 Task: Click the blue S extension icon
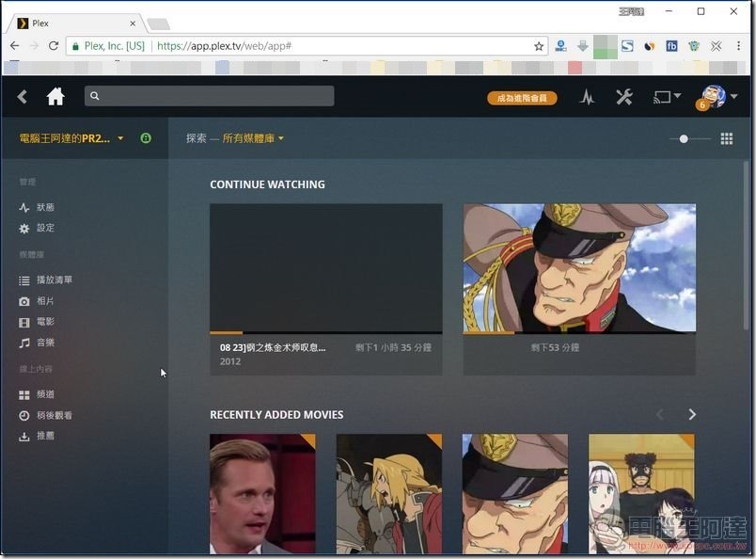[627, 46]
